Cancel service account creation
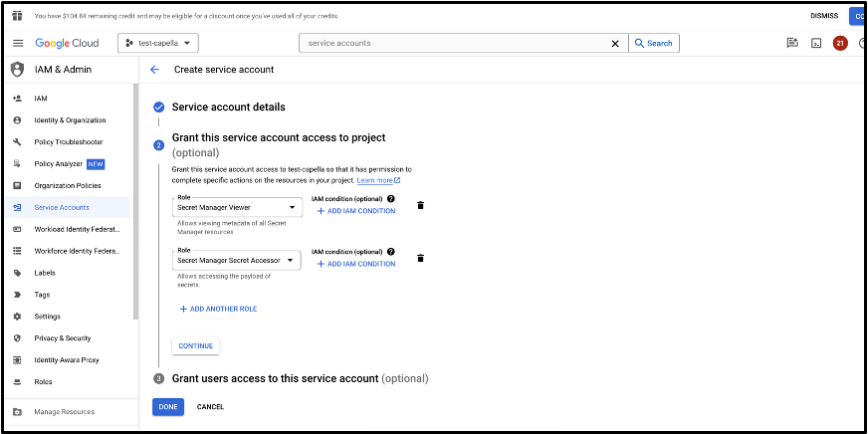This screenshot has height=434, width=868. pos(210,407)
